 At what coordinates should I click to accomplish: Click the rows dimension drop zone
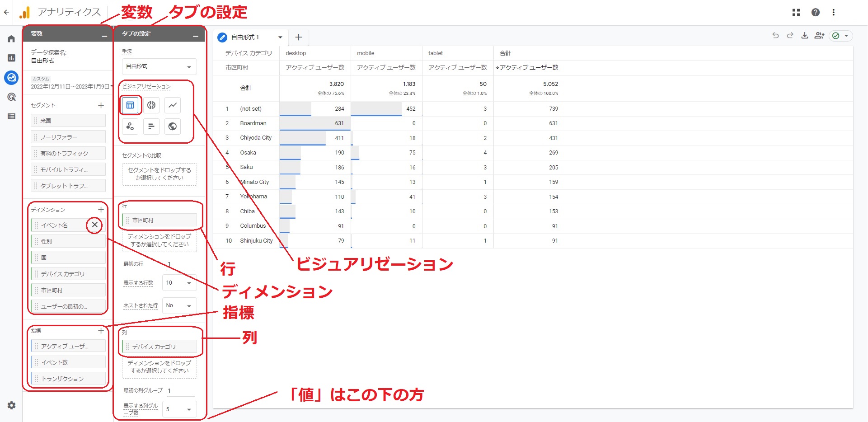coord(160,241)
